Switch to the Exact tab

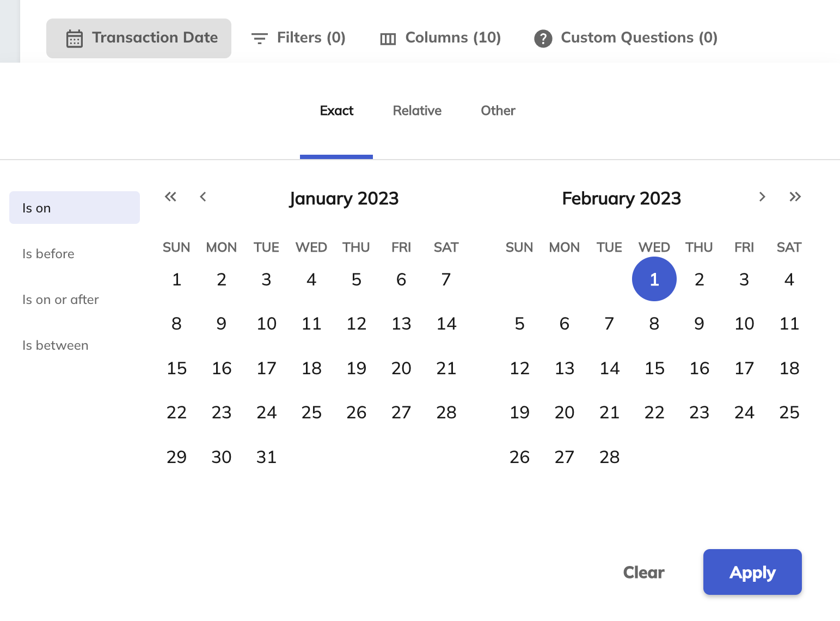pos(336,111)
